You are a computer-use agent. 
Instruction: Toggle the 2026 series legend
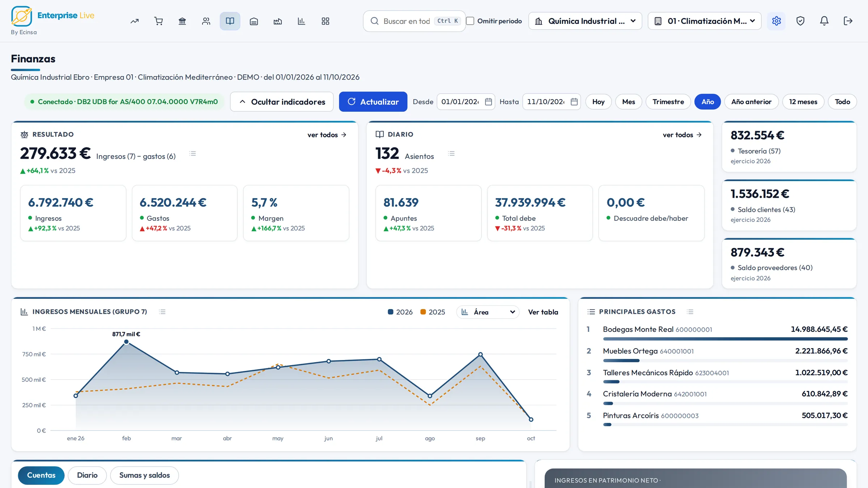[400, 312]
